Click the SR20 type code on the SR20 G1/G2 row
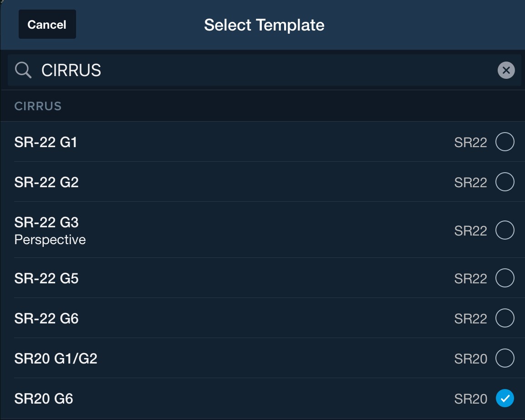 click(470, 359)
